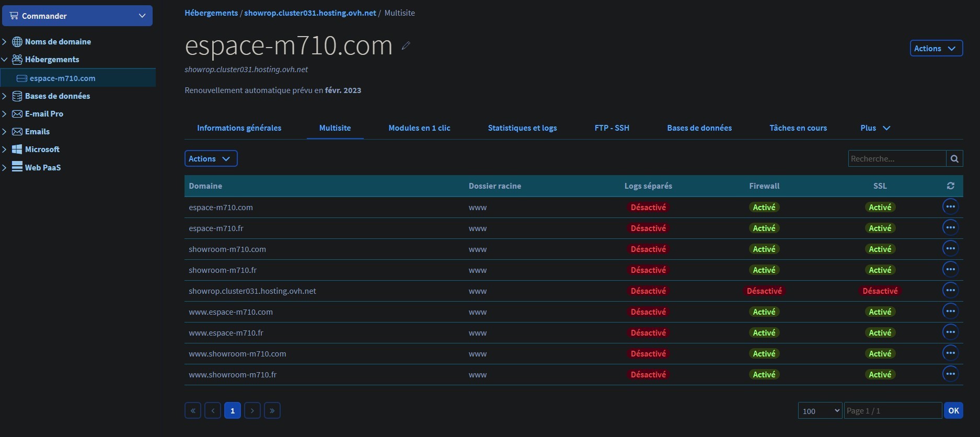The width and height of the screenshot is (980, 437).
Task: Expand the Bases de données tree section
Action: [x=5, y=96]
